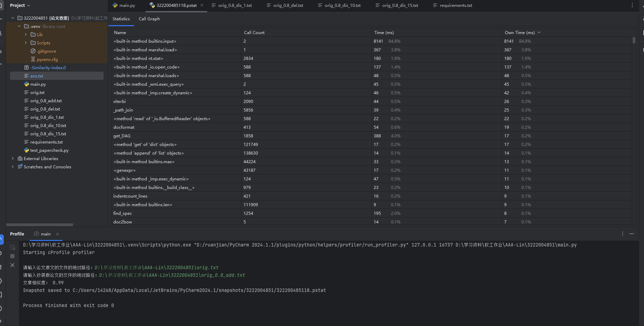The width and height of the screenshot is (644, 326).
Task: Open the main.py editor tab
Action: [x=124, y=6]
